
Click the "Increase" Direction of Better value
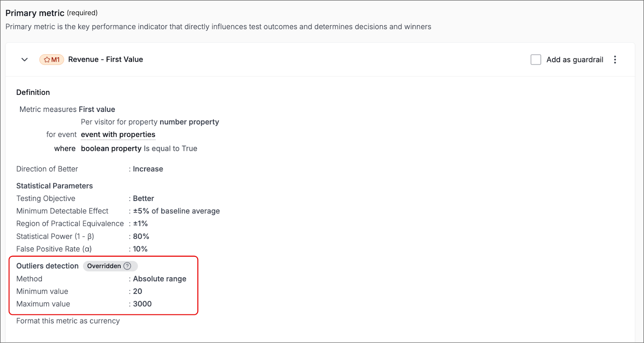click(x=148, y=169)
